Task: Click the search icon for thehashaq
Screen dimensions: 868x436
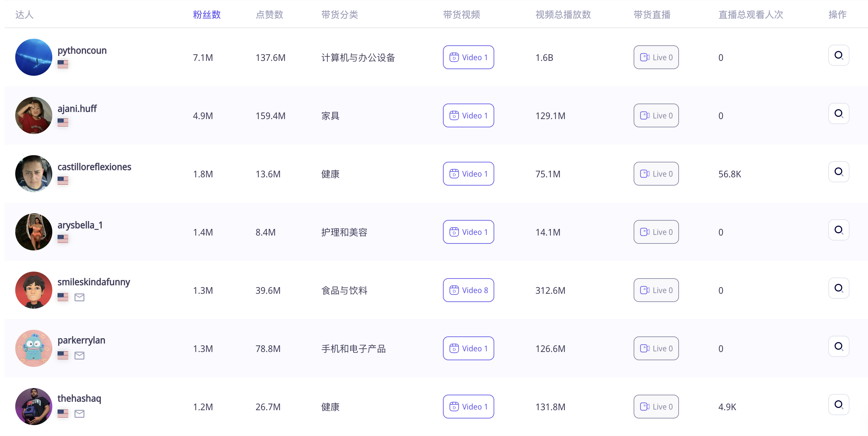Action: 838,405
